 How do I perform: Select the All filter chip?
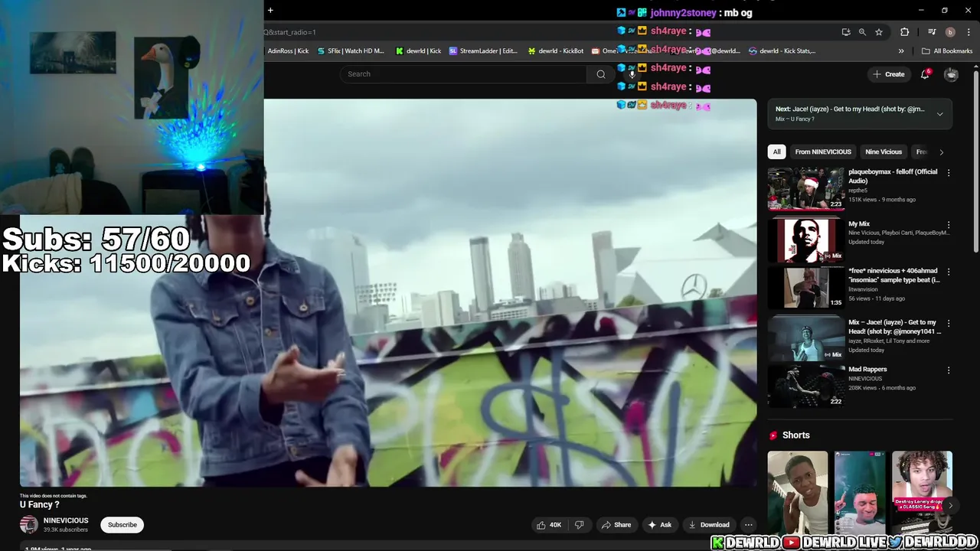pyautogui.click(x=776, y=152)
